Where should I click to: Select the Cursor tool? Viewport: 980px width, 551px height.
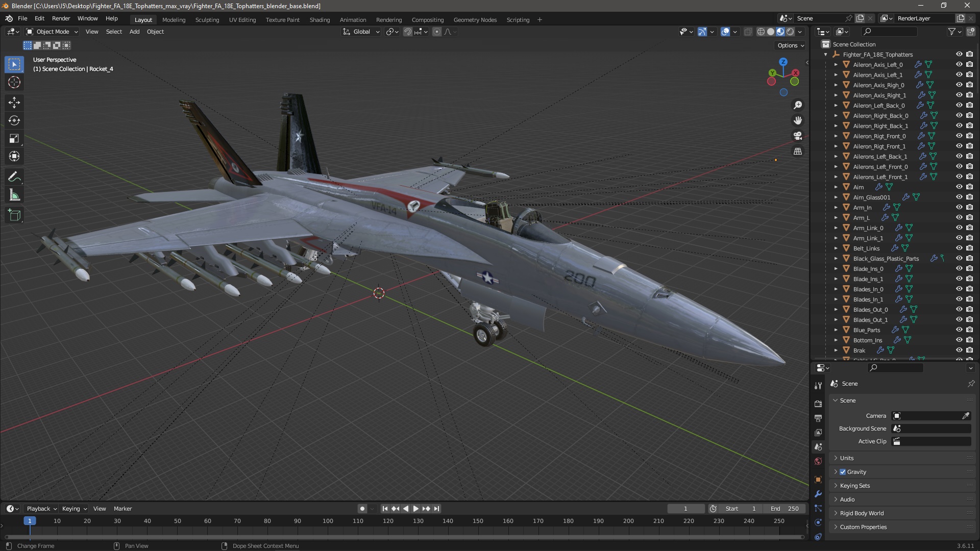tap(14, 82)
